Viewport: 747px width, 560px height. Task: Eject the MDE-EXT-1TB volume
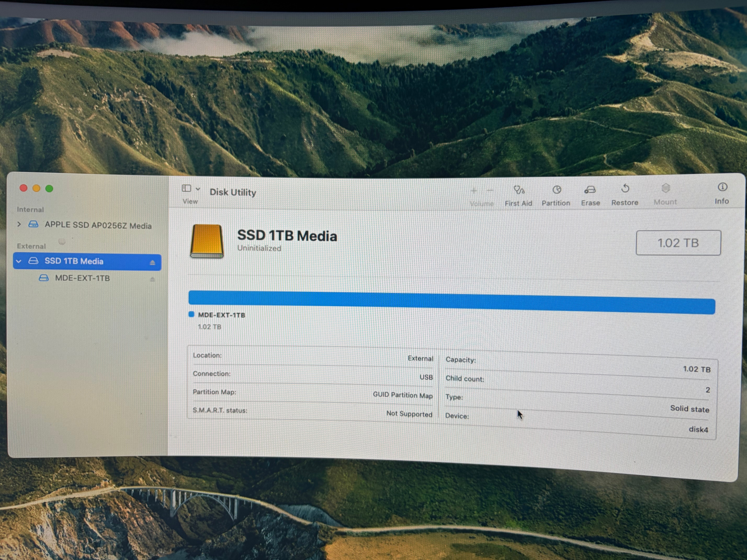[x=152, y=279]
